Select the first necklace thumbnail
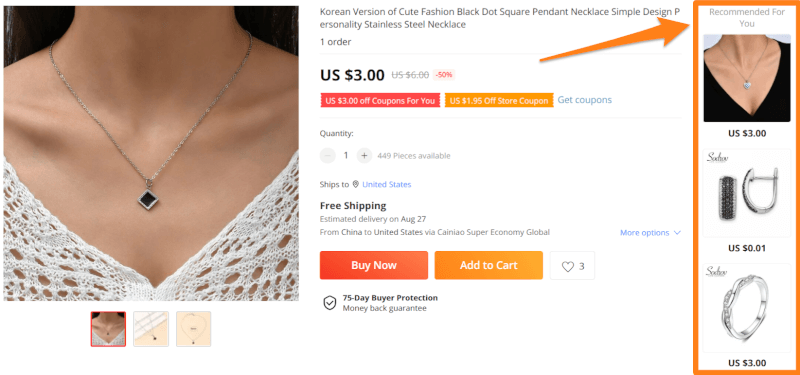The height and width of the screenshot is (375, 800). click(x=108, y=329)
